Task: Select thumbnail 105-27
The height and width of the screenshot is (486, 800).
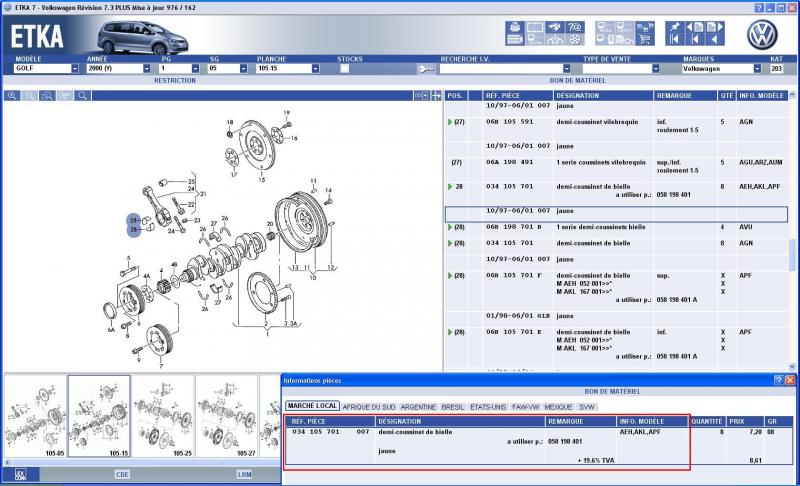Action: coord(227,416)
